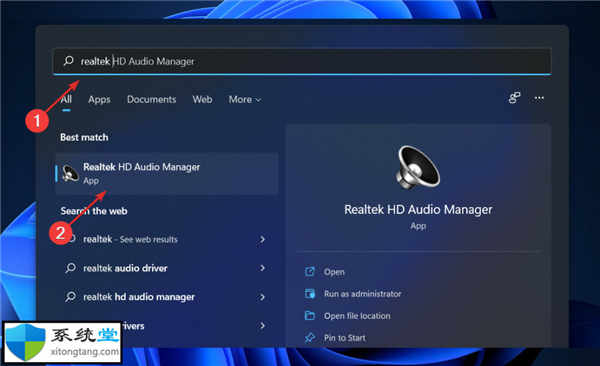The height and width of the screenshot is (366, 600).
Task: Click the Pin to Start pin icon
Action: 310,338
